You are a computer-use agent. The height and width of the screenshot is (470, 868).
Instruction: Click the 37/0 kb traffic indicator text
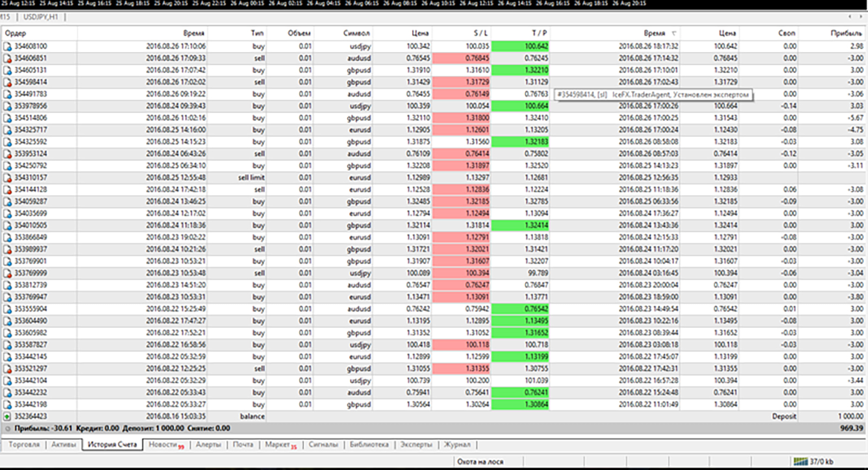click(x=821, y=462)
